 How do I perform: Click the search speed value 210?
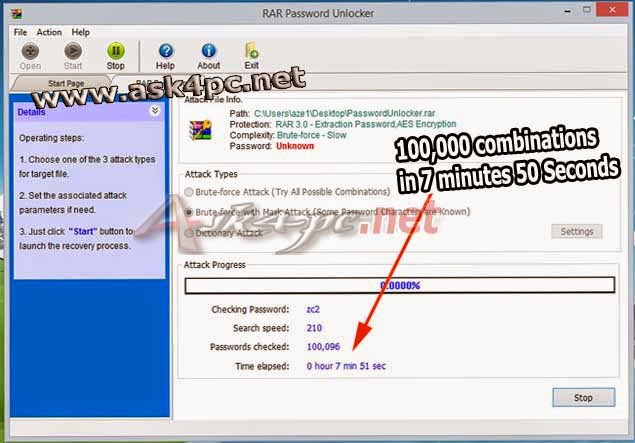tap(314, 328)
